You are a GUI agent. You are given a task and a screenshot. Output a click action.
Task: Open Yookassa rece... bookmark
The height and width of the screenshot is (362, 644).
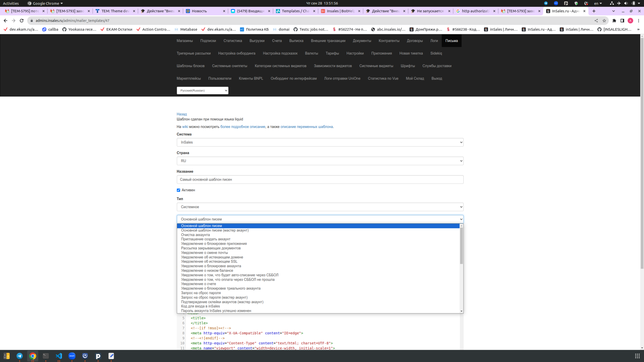(x=79, y=29)
